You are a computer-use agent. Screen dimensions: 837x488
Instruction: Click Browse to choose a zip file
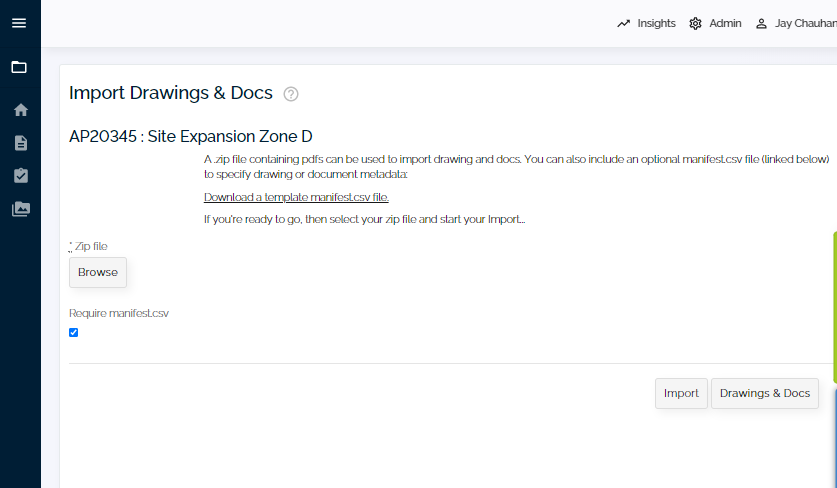click(x=98, y=272)
